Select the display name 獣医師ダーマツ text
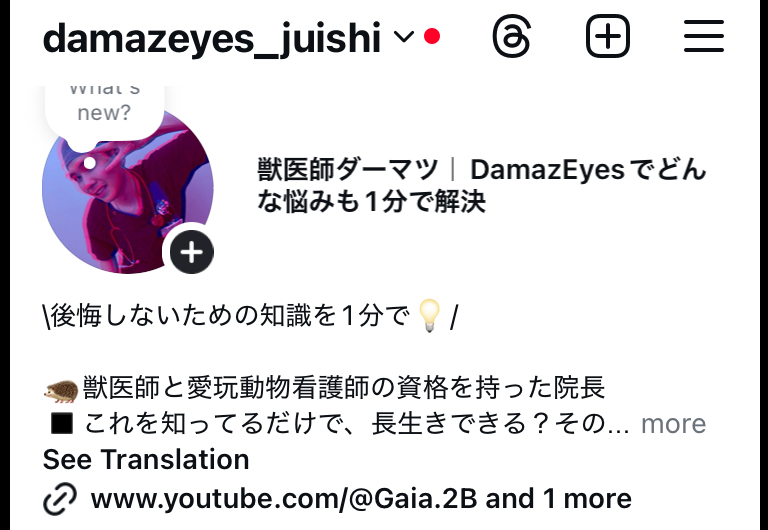This screenshot has width=768, height=530. tap(347, 170)
